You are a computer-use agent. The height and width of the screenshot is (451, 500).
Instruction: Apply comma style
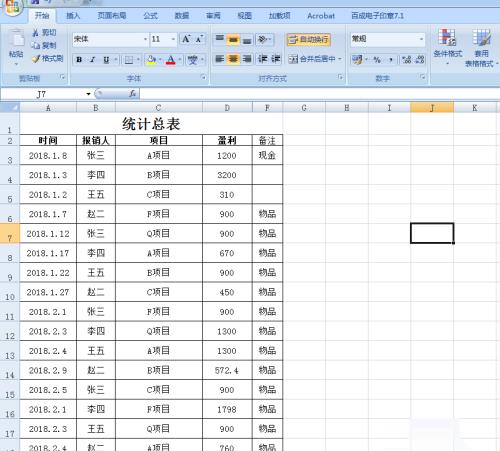(391, 60)
